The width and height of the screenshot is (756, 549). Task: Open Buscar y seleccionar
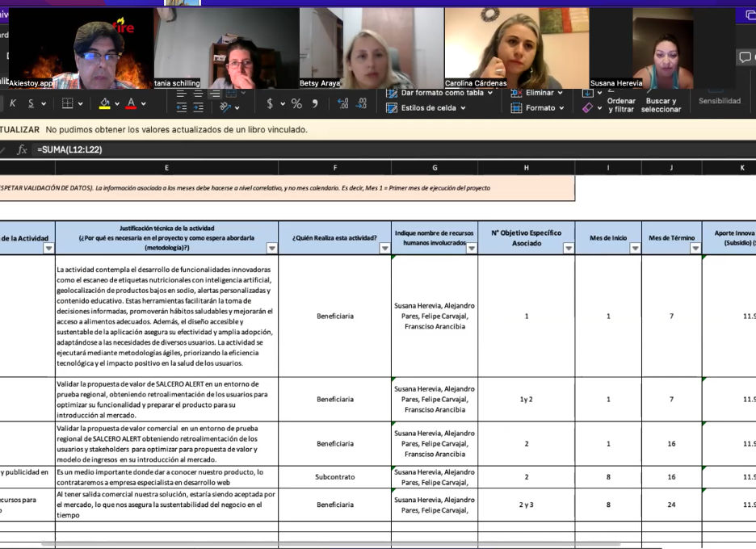pyautogui.click(x=661, y=105)
